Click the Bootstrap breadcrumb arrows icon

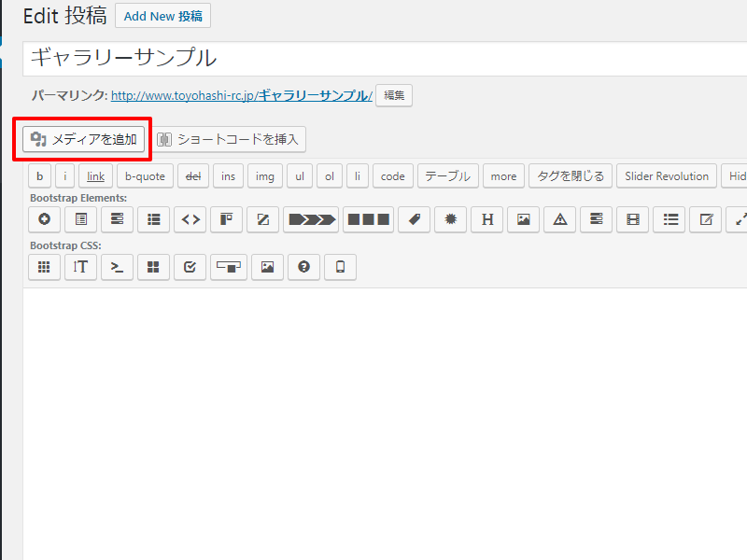(310, 219)
